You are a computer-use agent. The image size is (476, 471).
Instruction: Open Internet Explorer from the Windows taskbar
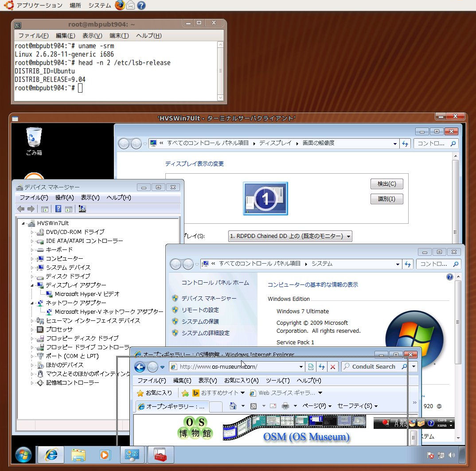click(51, 455)
